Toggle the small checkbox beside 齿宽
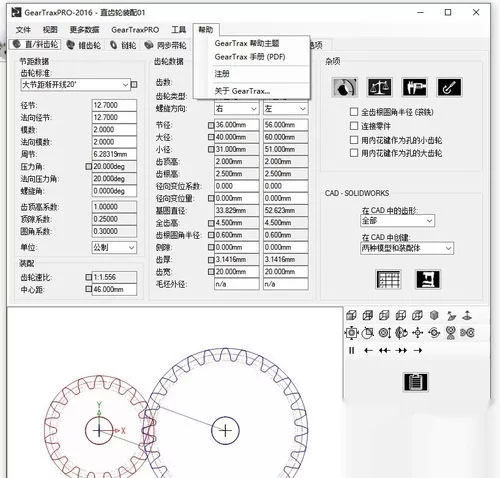Screen dimensions: 500x478 tap(211, 272)
